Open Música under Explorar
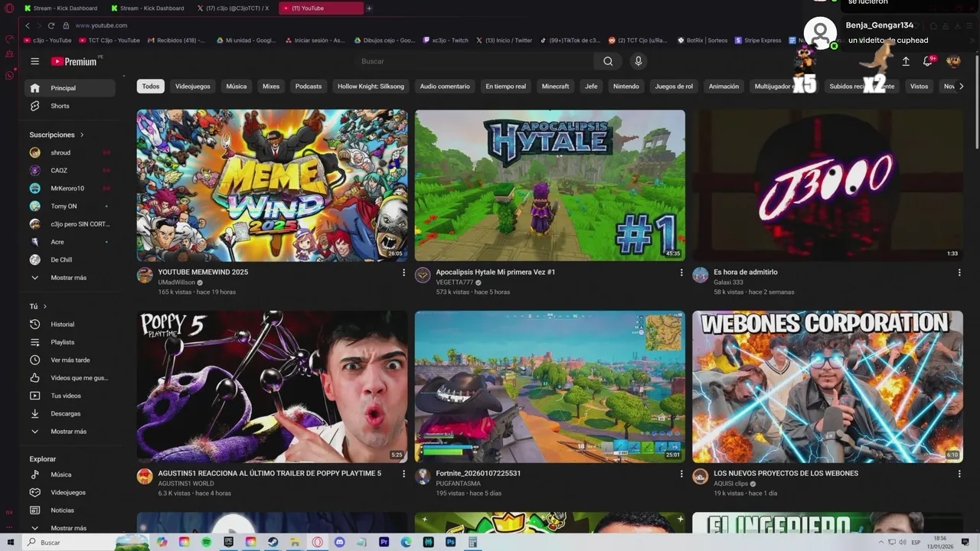Screen dimensions: 980x551 [x=70, y=474]
